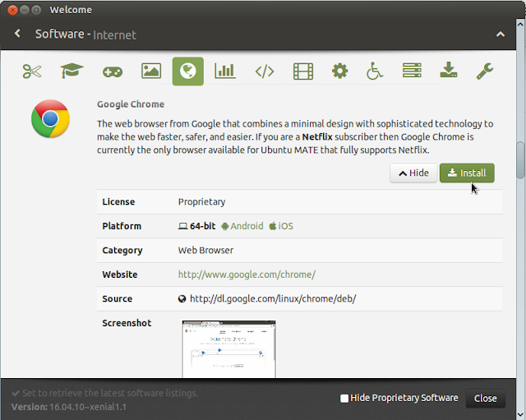Open the Accessories category (scissors icon)
The width and height of the screenshot is (526, 420).
(x=32, y=72)
